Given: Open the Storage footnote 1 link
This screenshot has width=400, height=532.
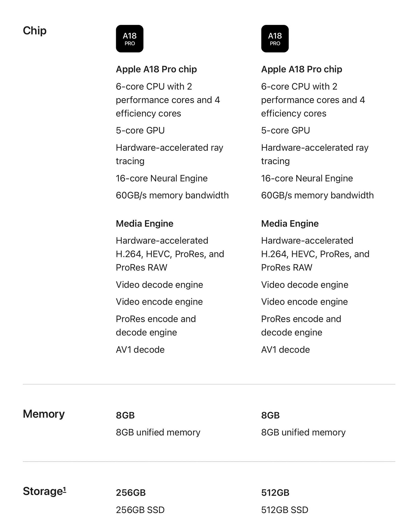Looking at the screenshot, I should (x=64, y=489).
